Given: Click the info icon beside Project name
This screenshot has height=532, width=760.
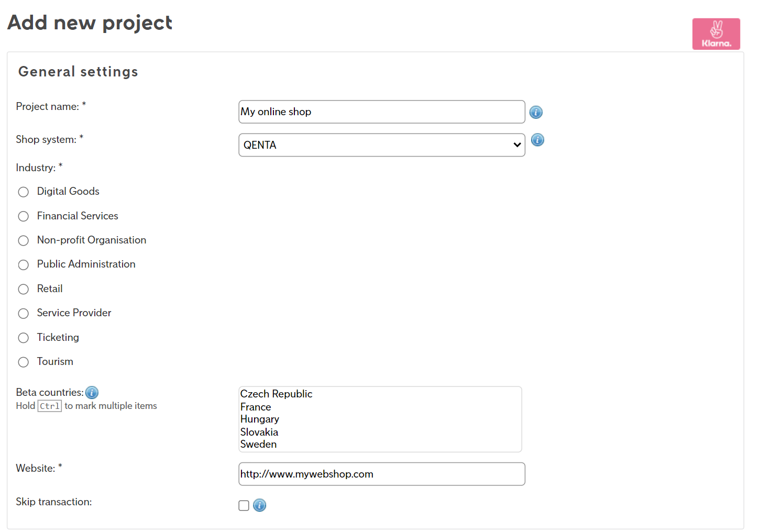Looking at the screenshot, I should pos(535,112).
